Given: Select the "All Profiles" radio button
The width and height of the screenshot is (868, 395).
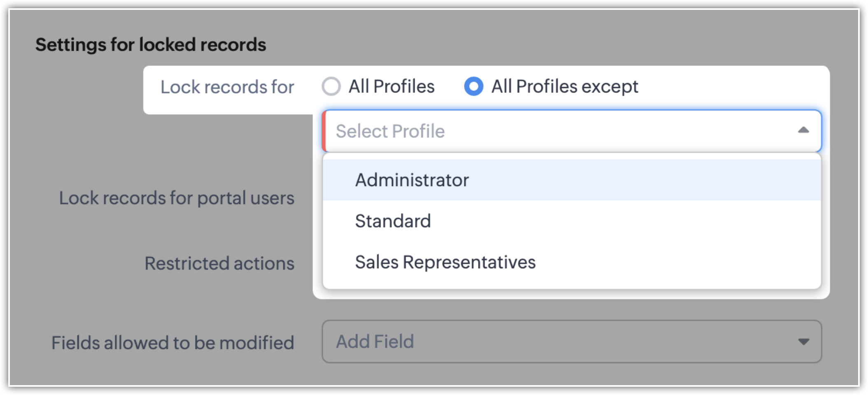Looking at the screenshot, I should (x=331, y=87).
